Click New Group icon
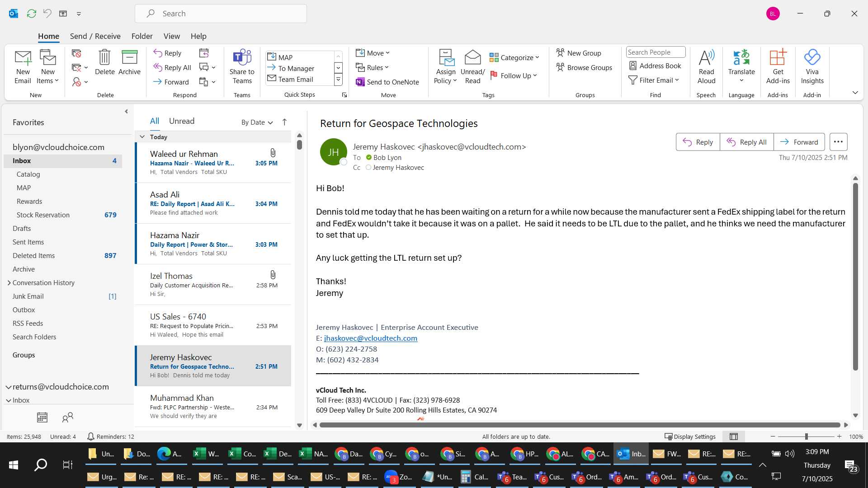868x488 pixels. pos(579,53)
